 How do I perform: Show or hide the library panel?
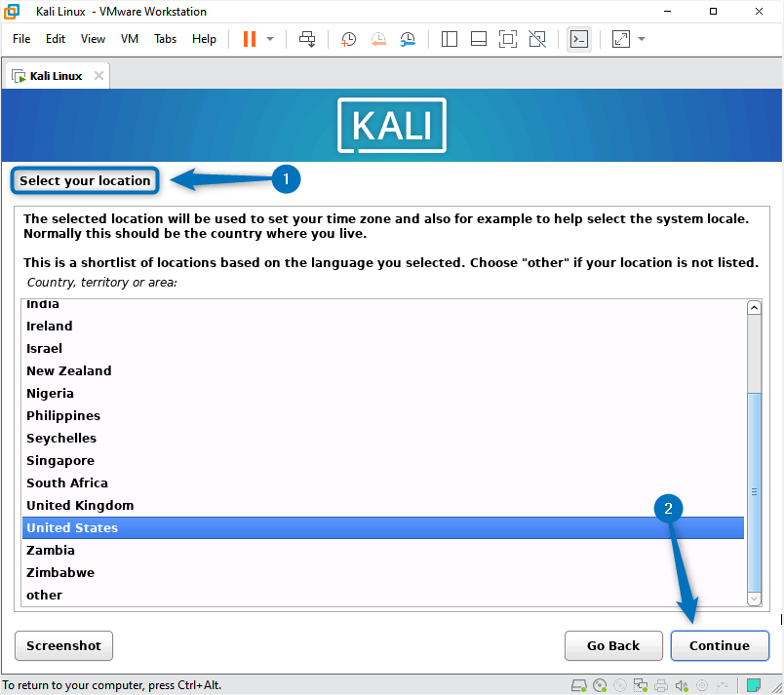point(449,39)
